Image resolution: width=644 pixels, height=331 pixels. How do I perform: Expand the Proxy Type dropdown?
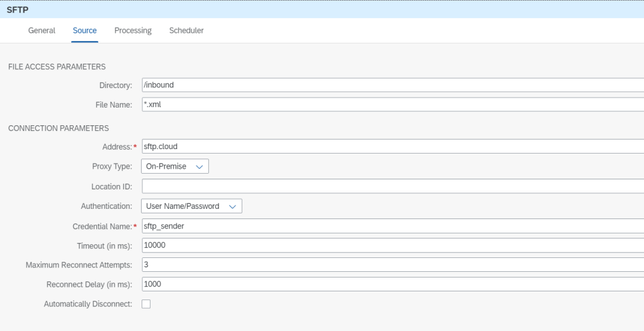(175, 167)
